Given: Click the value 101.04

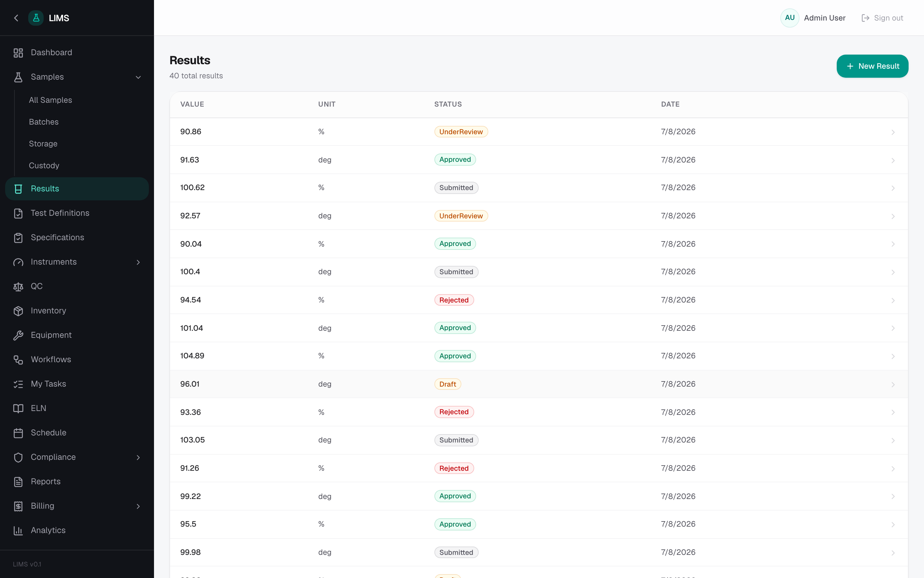Looking at the screenshot, I should pos(192,328).
